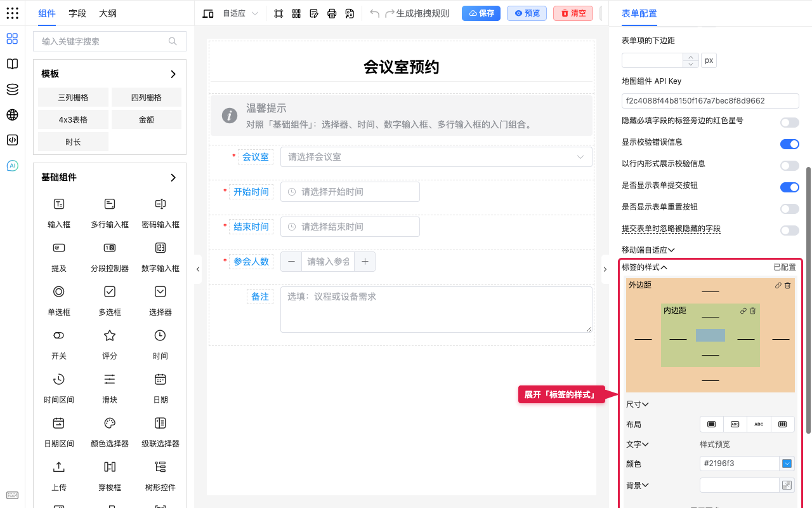Click the undo arrow in toolbar
The image size is (812, 508).
tap(375, 13)
